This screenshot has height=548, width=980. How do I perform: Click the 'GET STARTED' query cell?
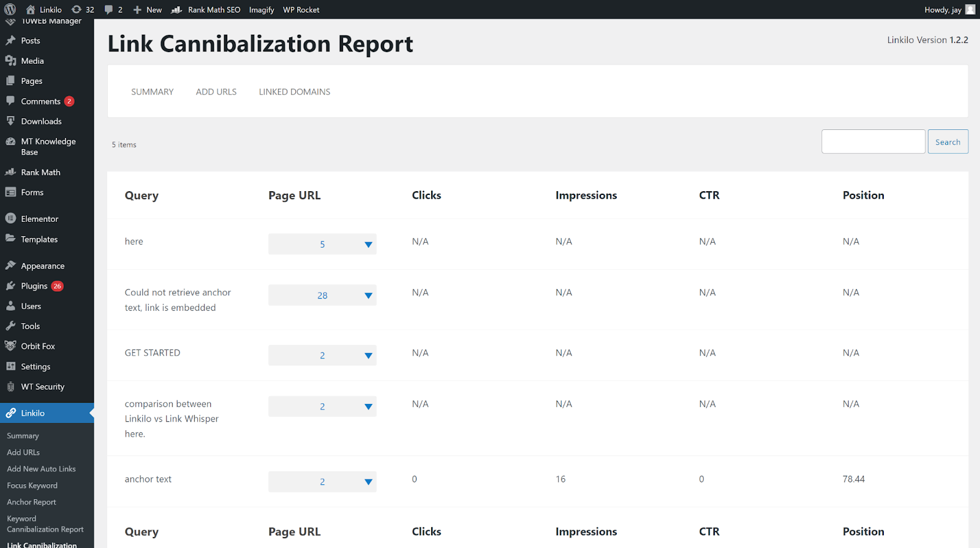153,353
